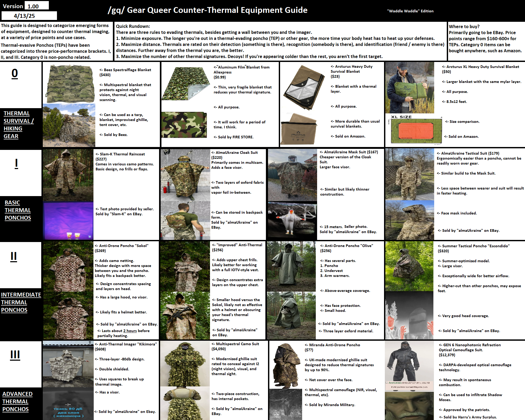The image size is (525, 420).
Task: Click the Sold by Miranda Military text
Action: pyautogui.click(x=330, y=405)
